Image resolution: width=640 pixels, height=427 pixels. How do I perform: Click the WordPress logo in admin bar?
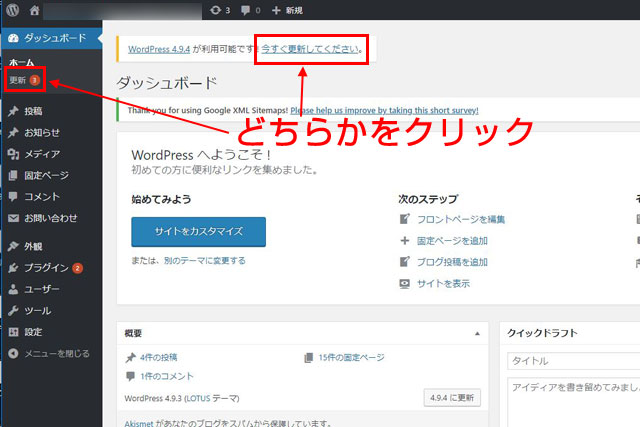[13, 10]
